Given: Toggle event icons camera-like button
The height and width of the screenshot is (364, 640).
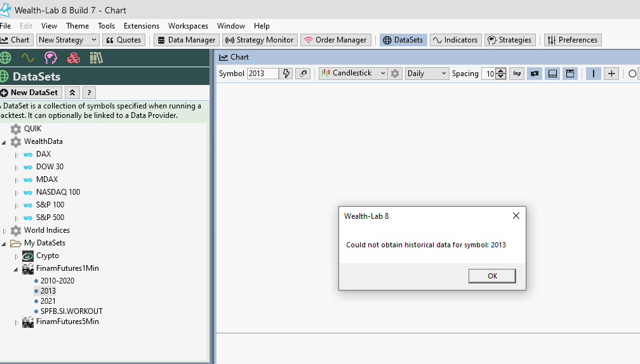Looking at the screenshot, I should coord(535,74).
